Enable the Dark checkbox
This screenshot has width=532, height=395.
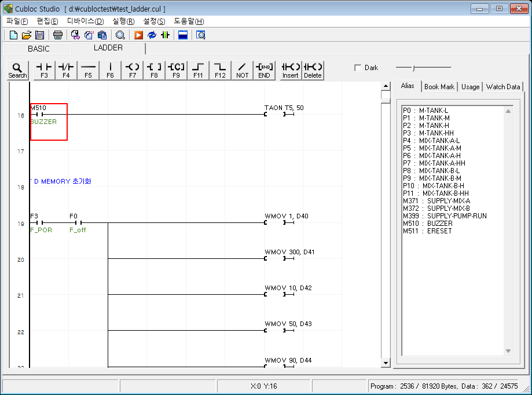358,68
